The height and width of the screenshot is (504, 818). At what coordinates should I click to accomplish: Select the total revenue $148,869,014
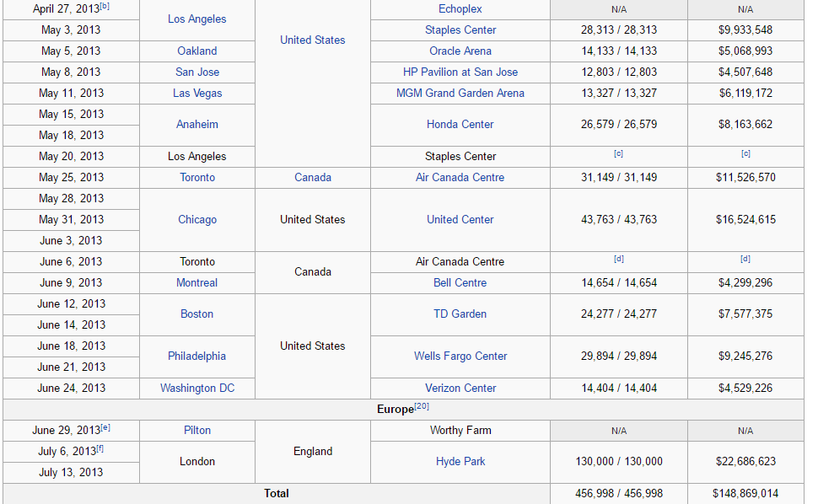coord(745,493)
